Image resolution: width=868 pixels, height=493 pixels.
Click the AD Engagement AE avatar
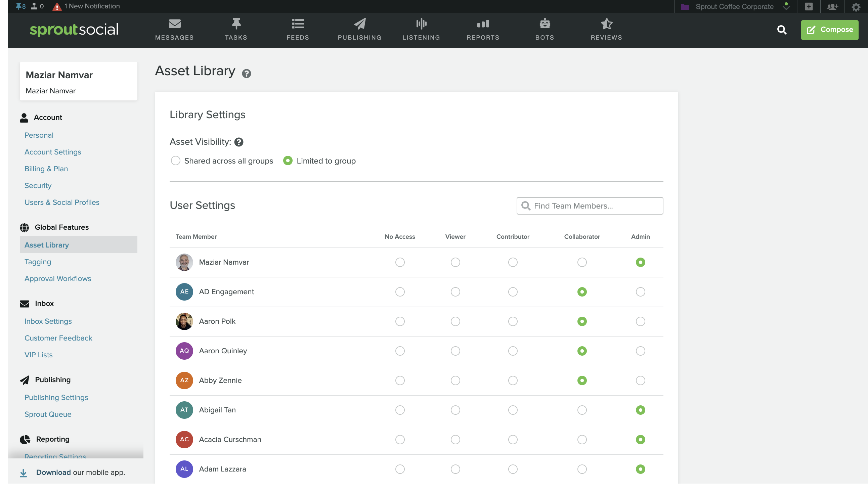pos(184,292)
